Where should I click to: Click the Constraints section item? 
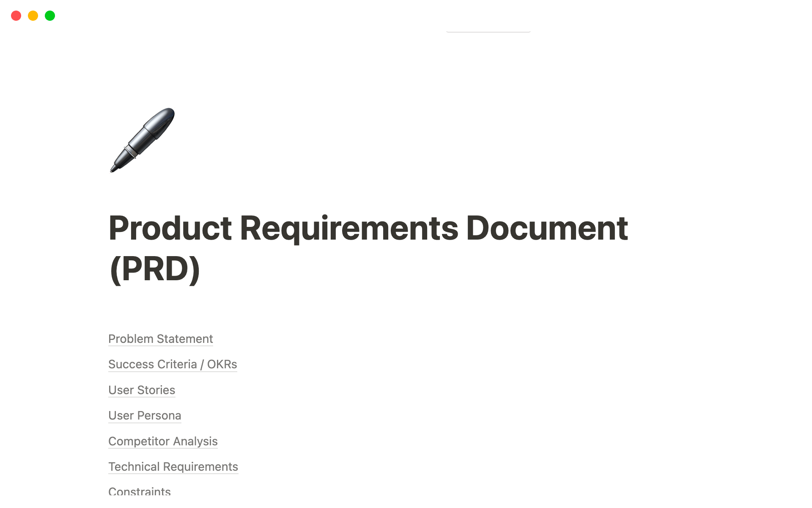(x=140, y=491)
